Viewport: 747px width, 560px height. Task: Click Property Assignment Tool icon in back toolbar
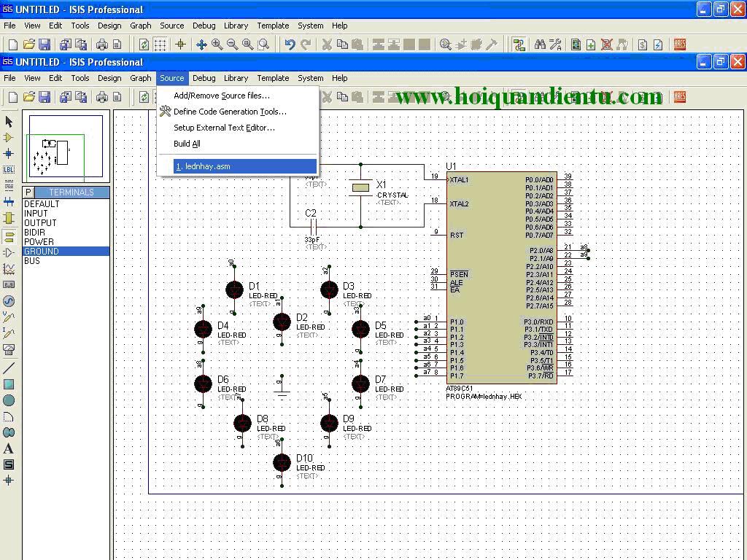(x=555, y=44)
